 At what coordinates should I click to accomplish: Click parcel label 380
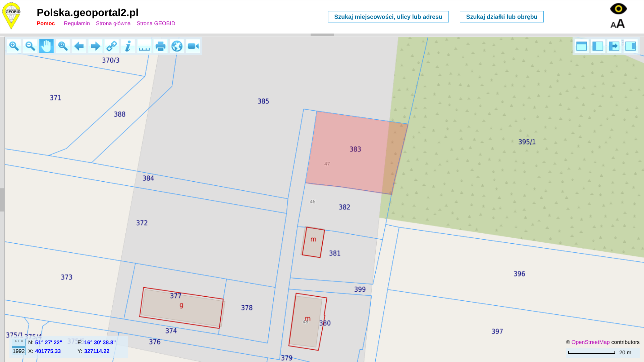[325, 323]
